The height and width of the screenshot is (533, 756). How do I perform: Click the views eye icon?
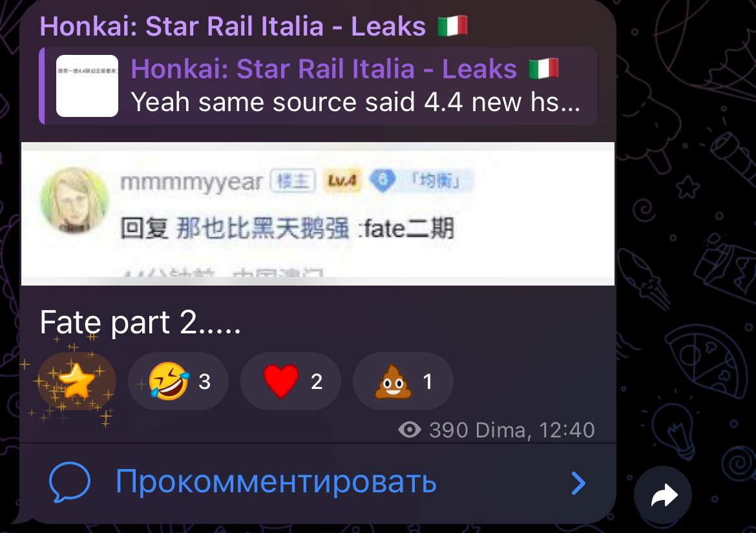pos(410,430)
